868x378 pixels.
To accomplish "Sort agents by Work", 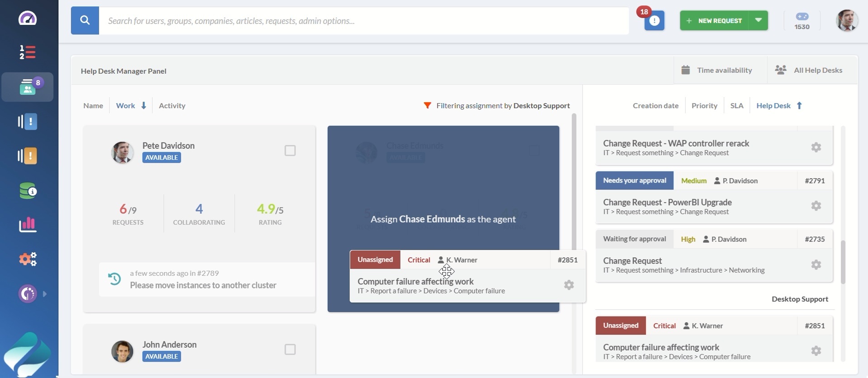I will pyautogui.click(x=125, y=105).
